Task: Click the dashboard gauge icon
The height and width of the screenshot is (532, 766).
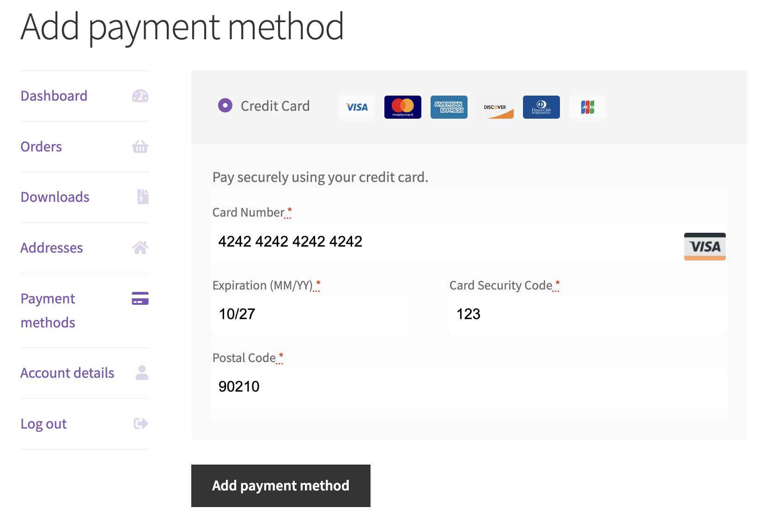Action: tap(140, 96)
